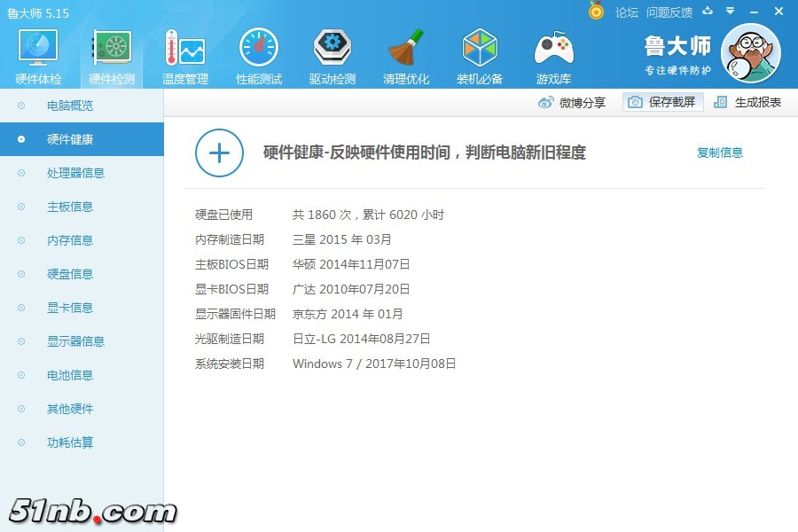Click radio bullet beside 功耗估算
Screen dimensions: 798x532
click(x=21, y=442)
